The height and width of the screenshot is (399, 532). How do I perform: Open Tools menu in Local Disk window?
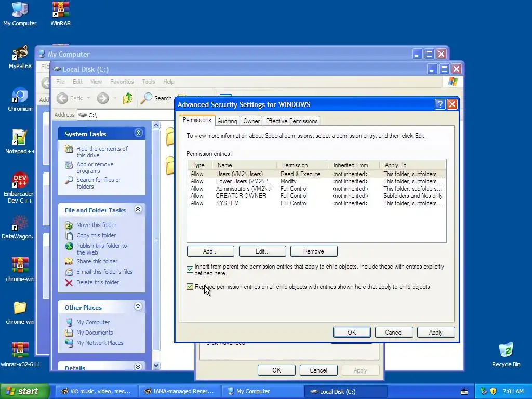[148, 82]
